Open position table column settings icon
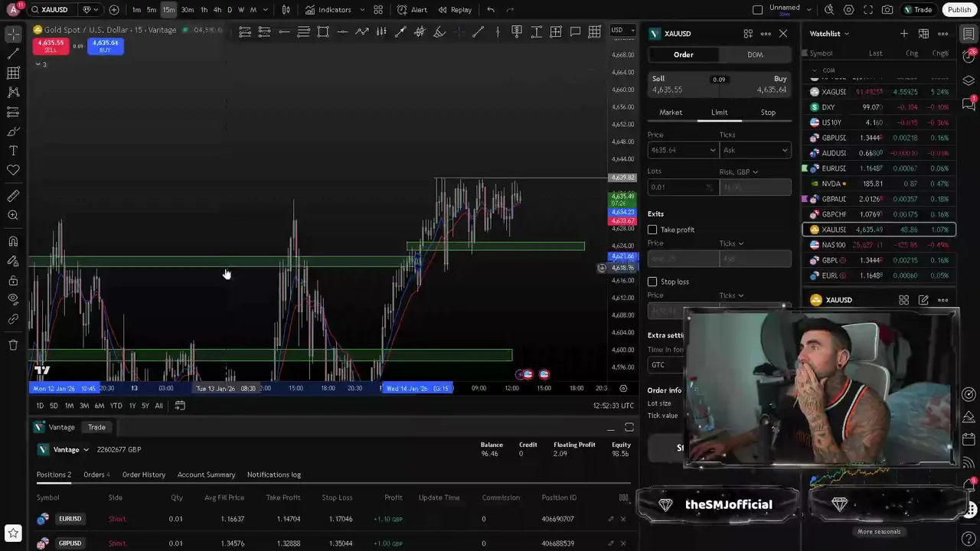The width and height of the screenshot is (980, 551). pyautogui.click(x=623, y=497)
